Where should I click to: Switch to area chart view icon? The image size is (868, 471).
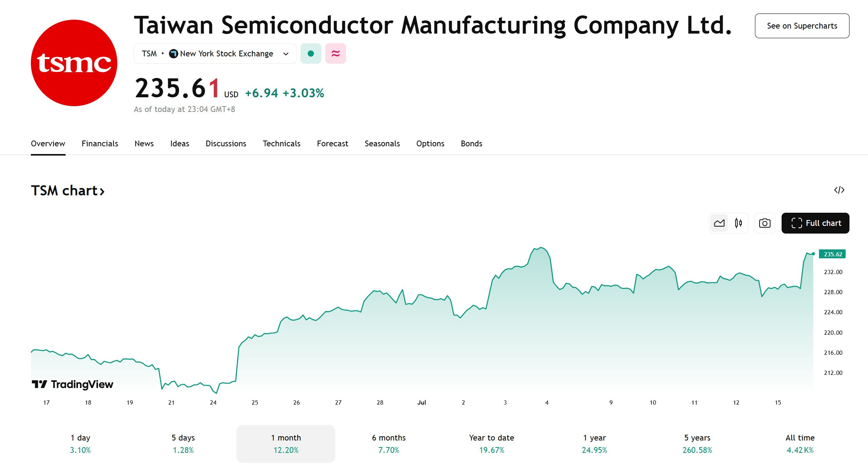tap(719, 223)
